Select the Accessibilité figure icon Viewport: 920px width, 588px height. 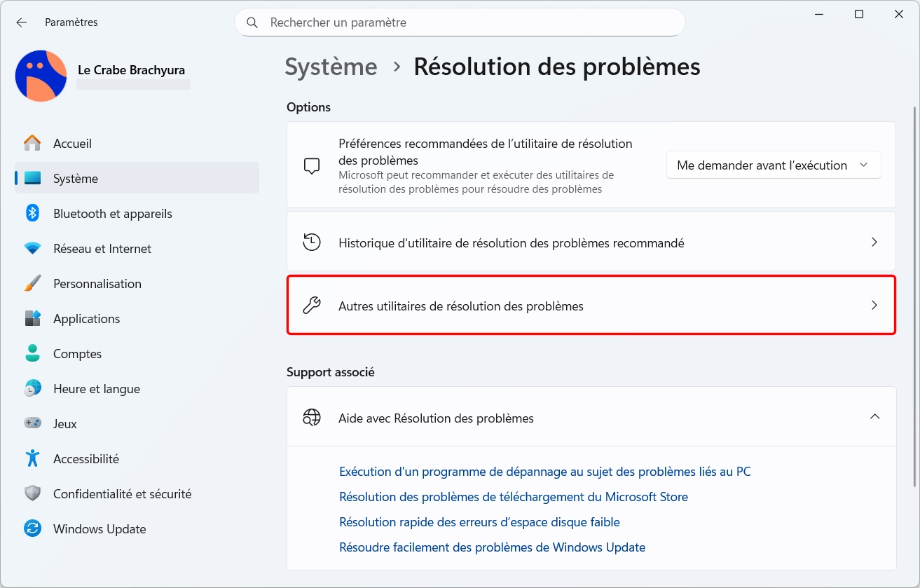pyautogui.click(x=32, y=459)
